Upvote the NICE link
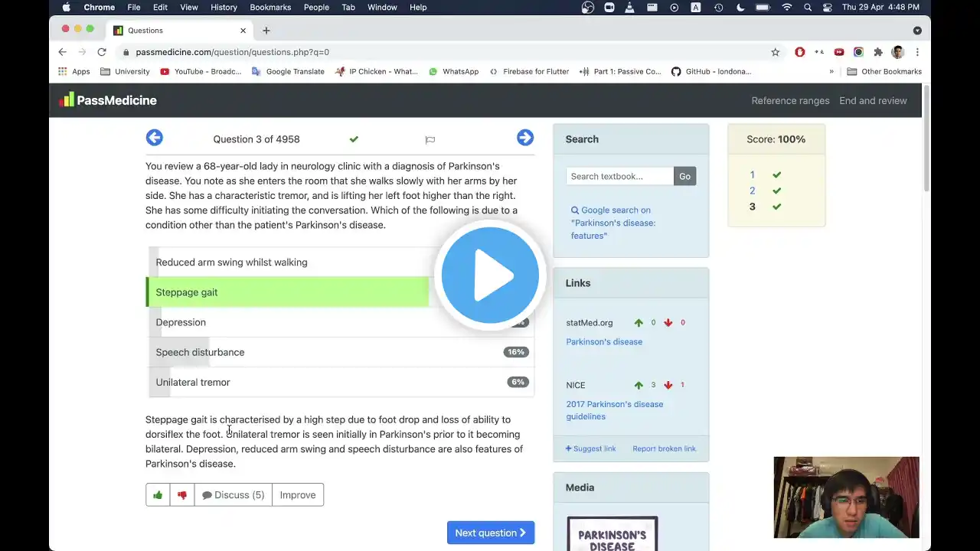The height and width of the screenshot is (551, 980). (639, 385)
